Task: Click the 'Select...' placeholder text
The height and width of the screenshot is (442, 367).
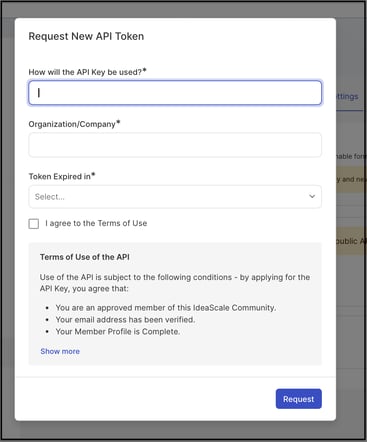Action: point(50,197)
